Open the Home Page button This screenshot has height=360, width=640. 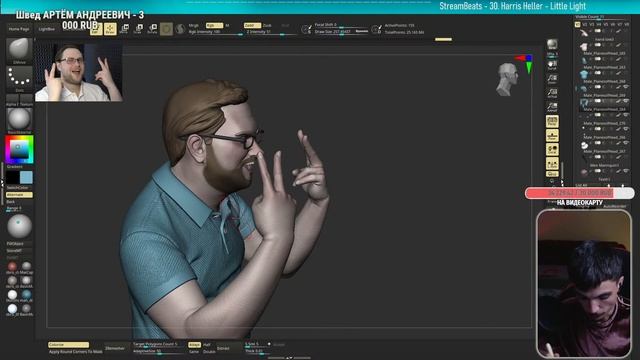click(19, 29)
